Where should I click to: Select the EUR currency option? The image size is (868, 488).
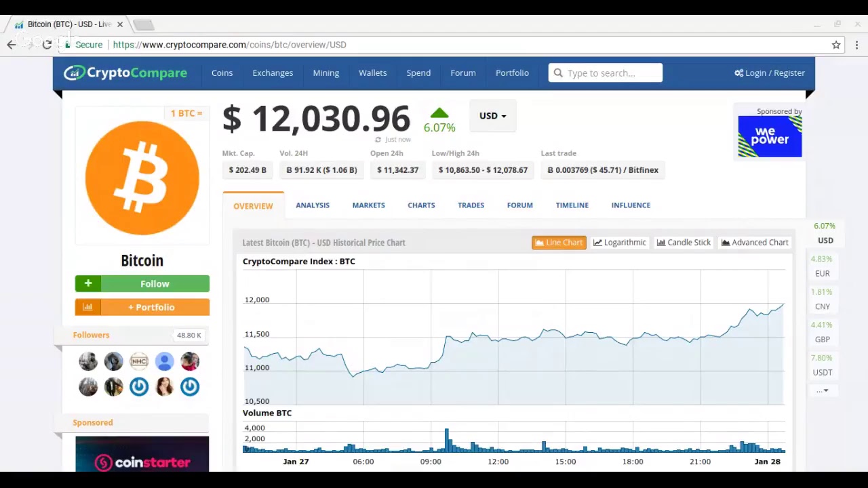(822, 266)
